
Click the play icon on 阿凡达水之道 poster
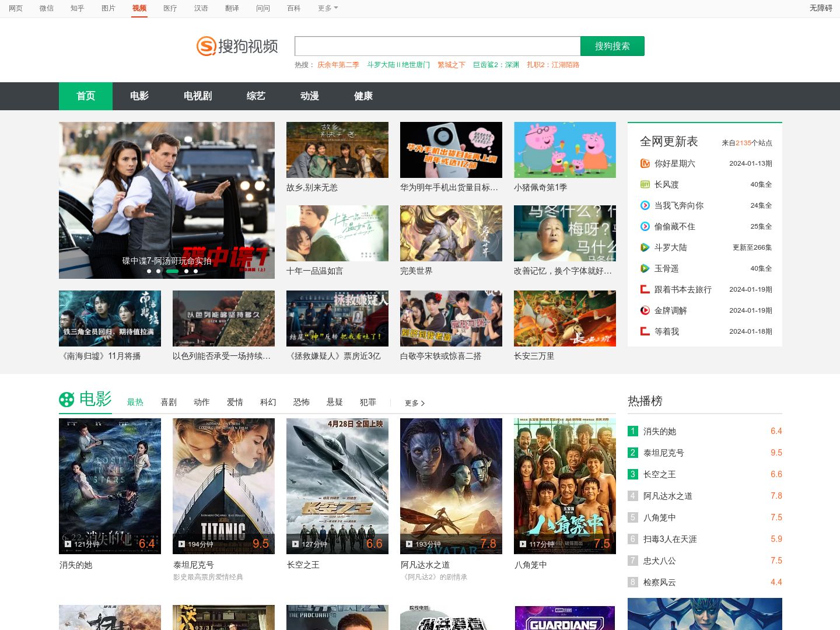point(409,544)
